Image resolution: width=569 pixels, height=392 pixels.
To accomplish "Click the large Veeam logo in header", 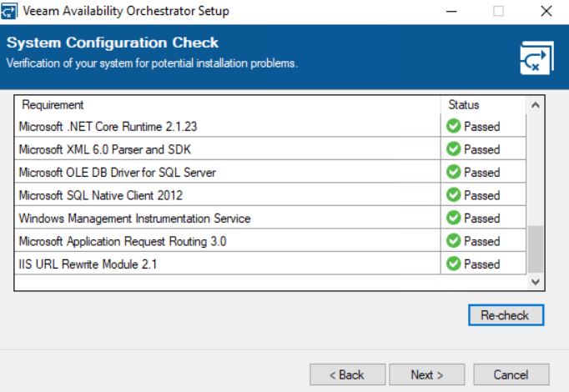I will (x=536, y=58).
